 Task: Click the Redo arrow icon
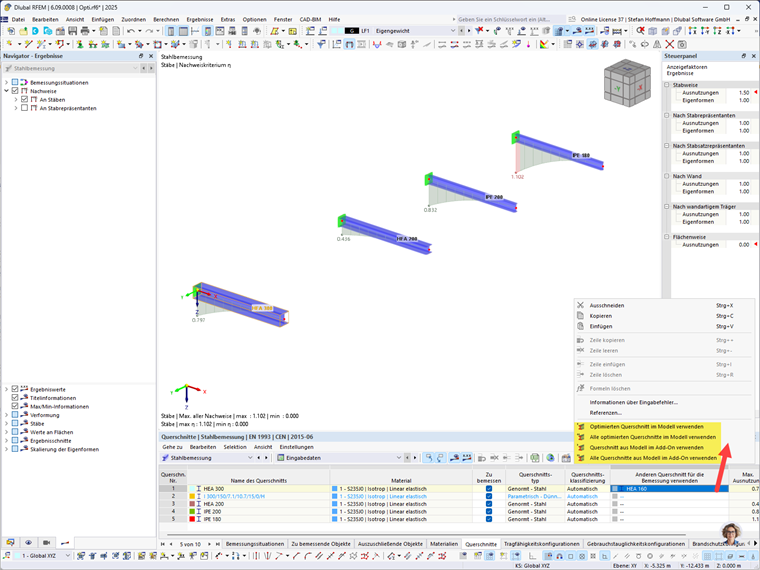click(x=149, y=31)
